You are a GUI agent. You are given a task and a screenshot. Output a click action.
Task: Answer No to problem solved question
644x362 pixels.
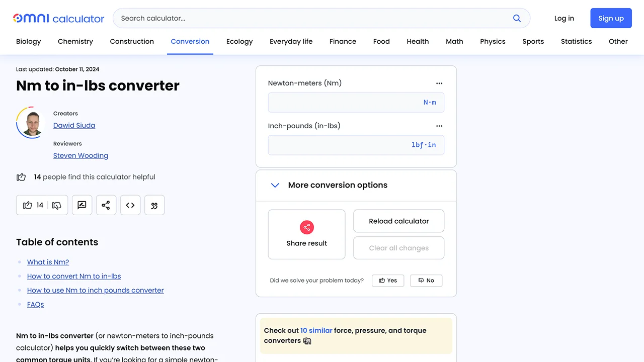click(x=426, y=281)
